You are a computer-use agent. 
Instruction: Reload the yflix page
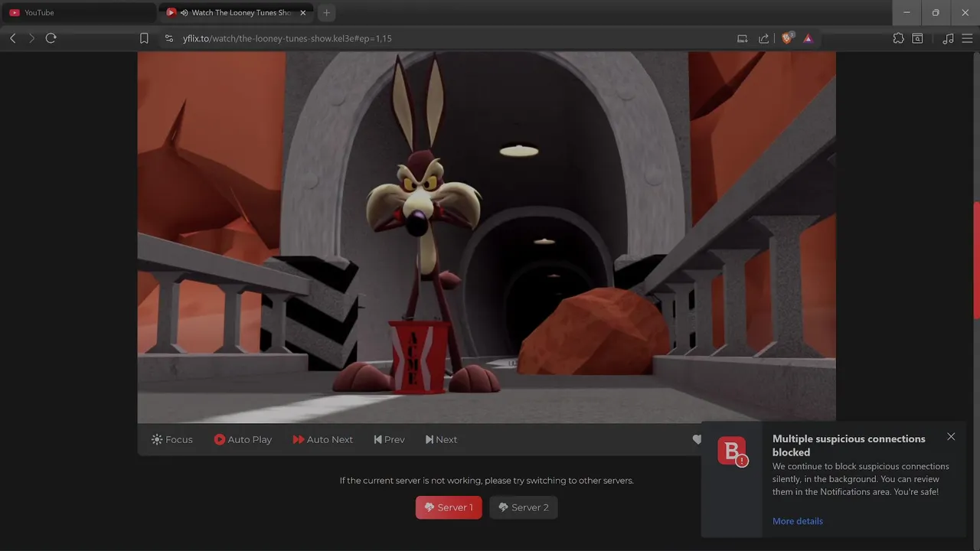[x=51, y=38]
